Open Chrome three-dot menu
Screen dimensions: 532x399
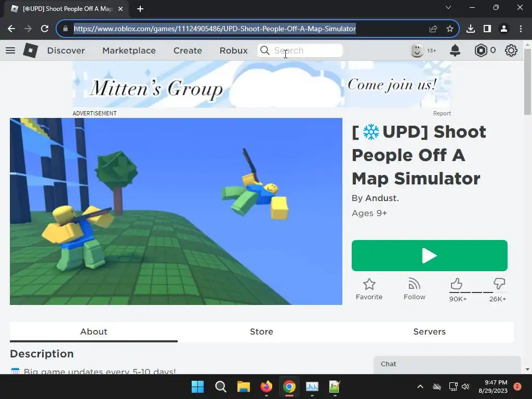coord(521,29)
